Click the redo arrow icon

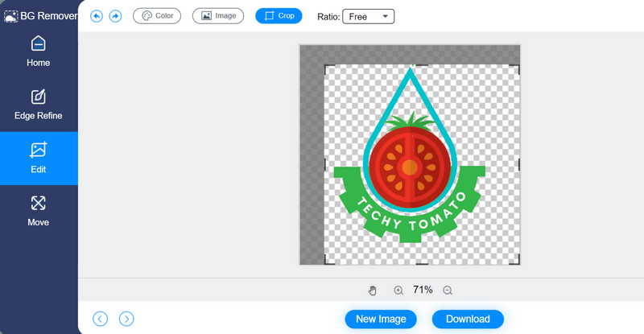coord(115,16)
